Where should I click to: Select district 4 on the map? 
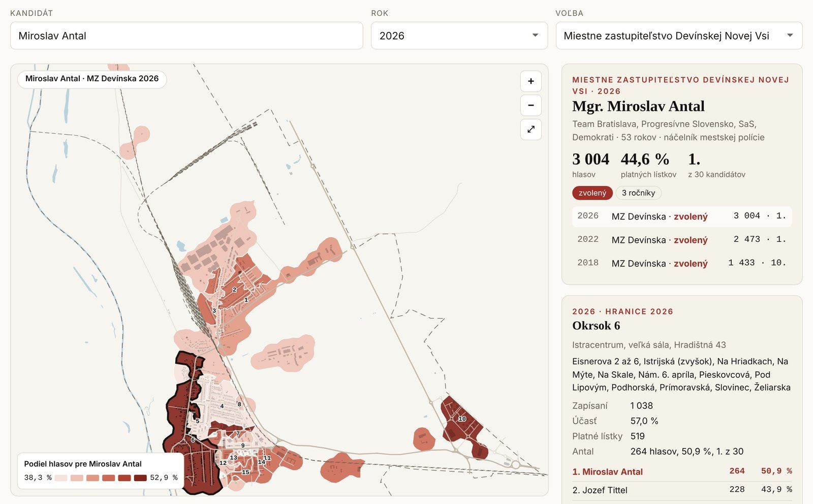[222, 406]
